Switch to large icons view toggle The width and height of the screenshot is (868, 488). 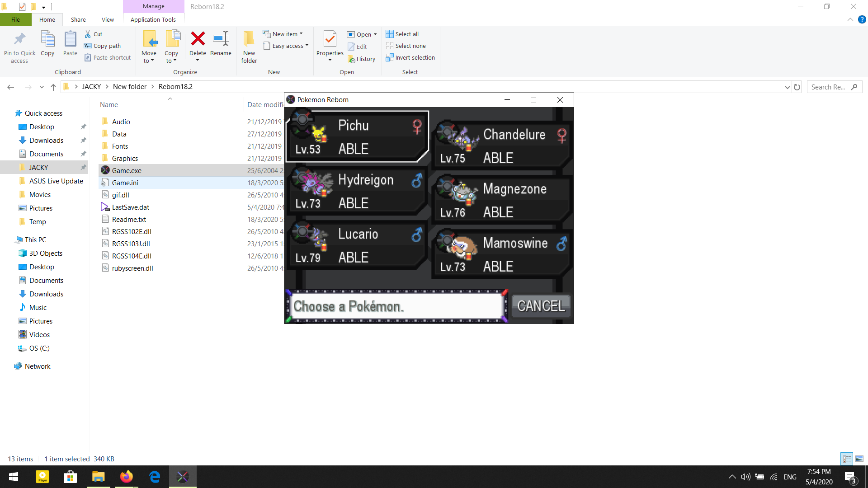click(859, 459)
